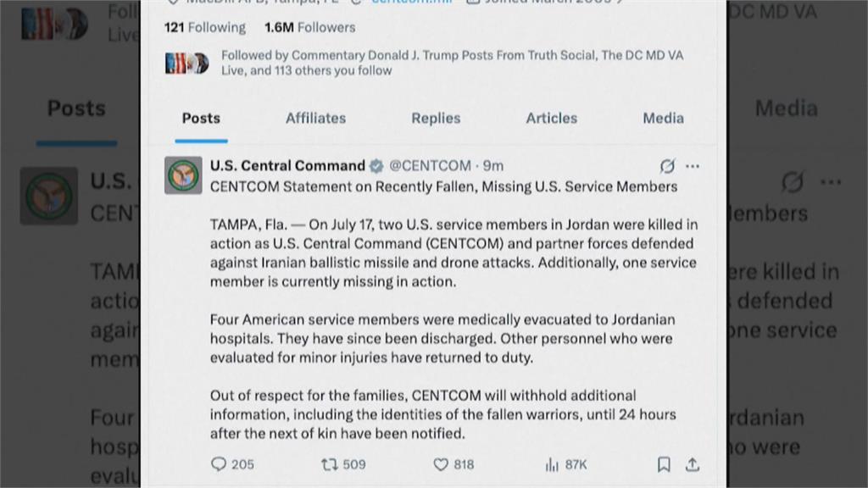Open the followed-by accounts link
Screen dimensions: 868x488
[453, 63]
